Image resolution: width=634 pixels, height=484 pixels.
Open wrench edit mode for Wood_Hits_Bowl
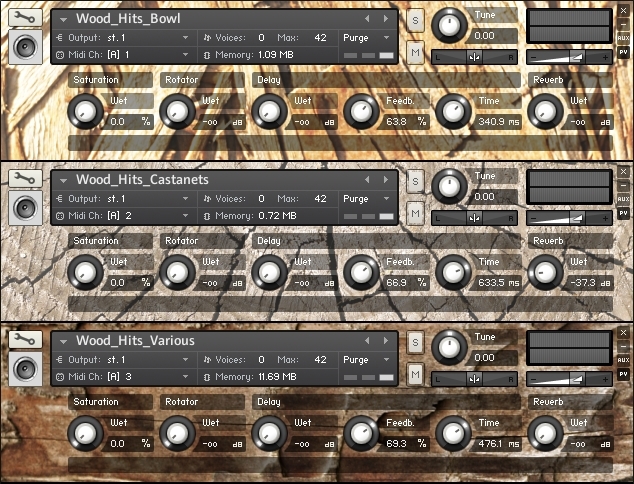(24, 17)
